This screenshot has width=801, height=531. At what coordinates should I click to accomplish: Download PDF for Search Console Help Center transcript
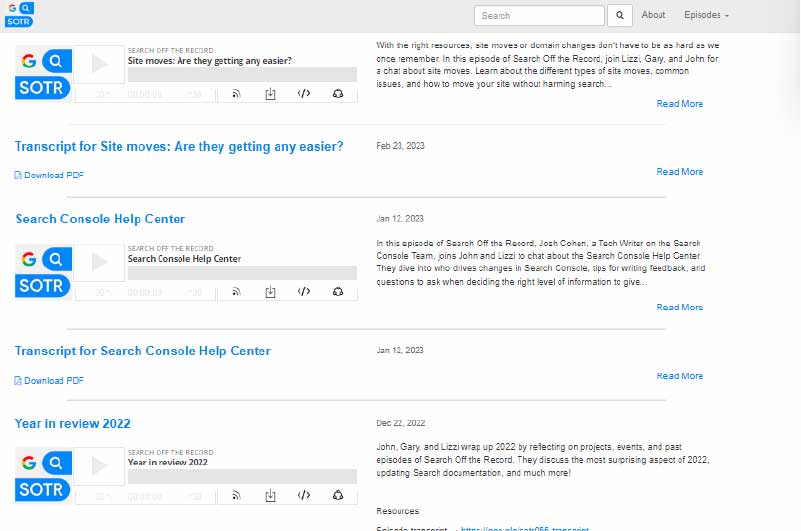tap(54, 381)
